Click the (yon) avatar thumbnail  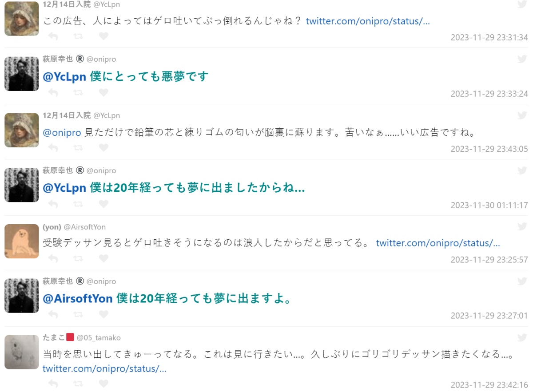coord(22,241)
